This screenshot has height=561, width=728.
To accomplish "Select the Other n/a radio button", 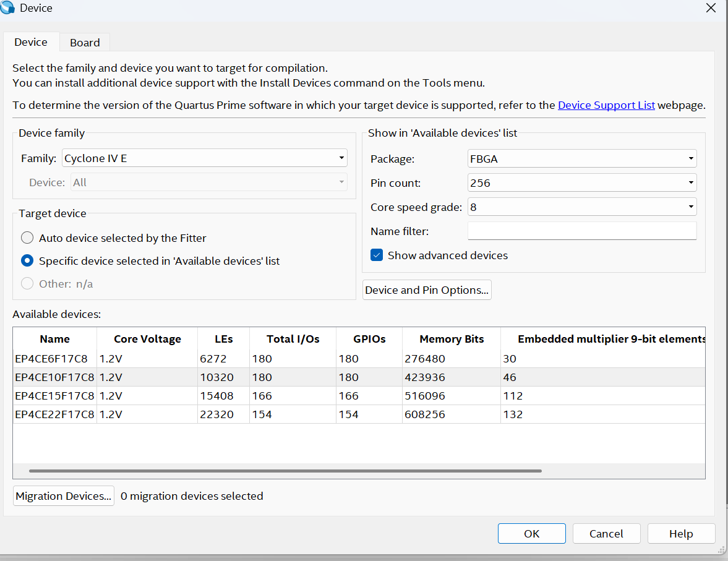I will (27, 283).
